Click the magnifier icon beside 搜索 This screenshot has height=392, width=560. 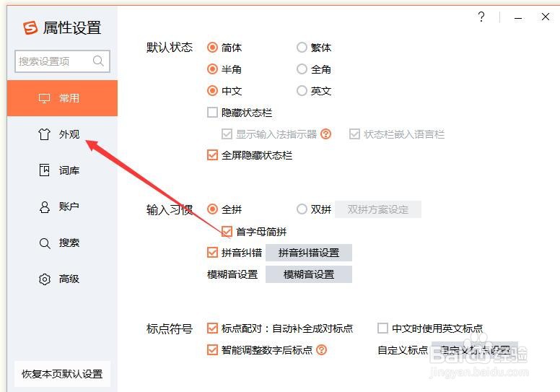[44, 243]
